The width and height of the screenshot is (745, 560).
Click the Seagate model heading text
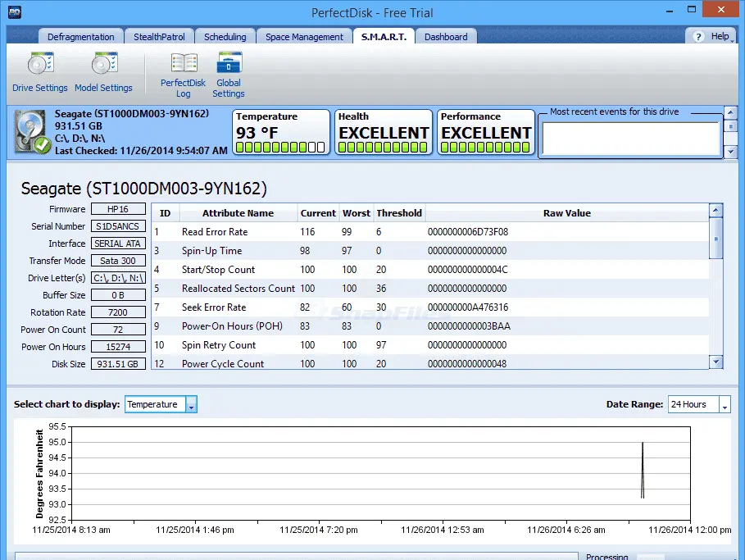(x=144, y=189)
